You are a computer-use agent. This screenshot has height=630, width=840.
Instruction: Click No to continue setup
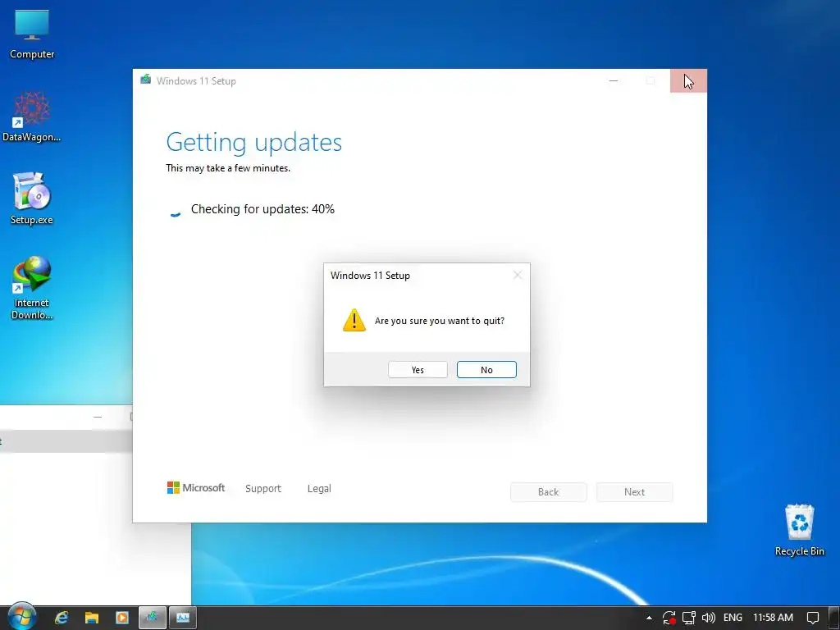tap(486, 370)
